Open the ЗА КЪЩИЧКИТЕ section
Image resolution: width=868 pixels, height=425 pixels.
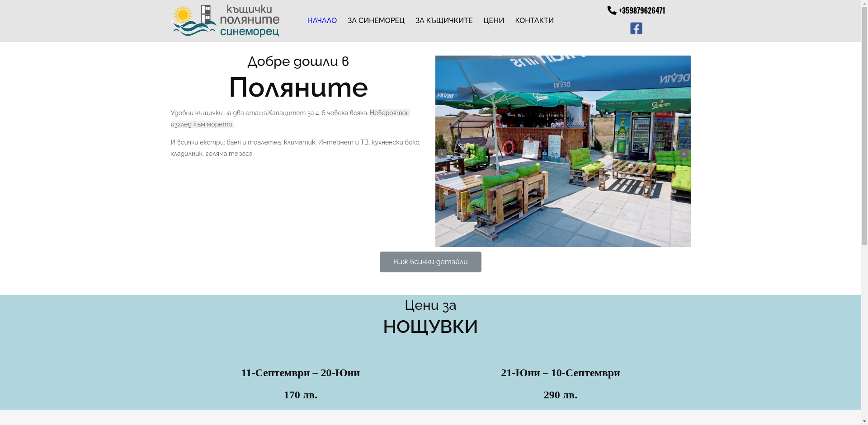click(x=443, y=20)
